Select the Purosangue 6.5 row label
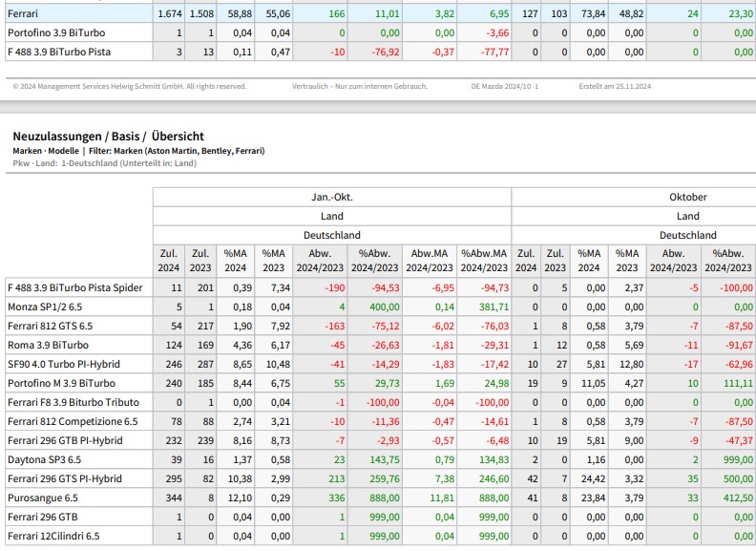Viewport: 756px width, 551px height. pyautogui.click(x=44, y=498)
